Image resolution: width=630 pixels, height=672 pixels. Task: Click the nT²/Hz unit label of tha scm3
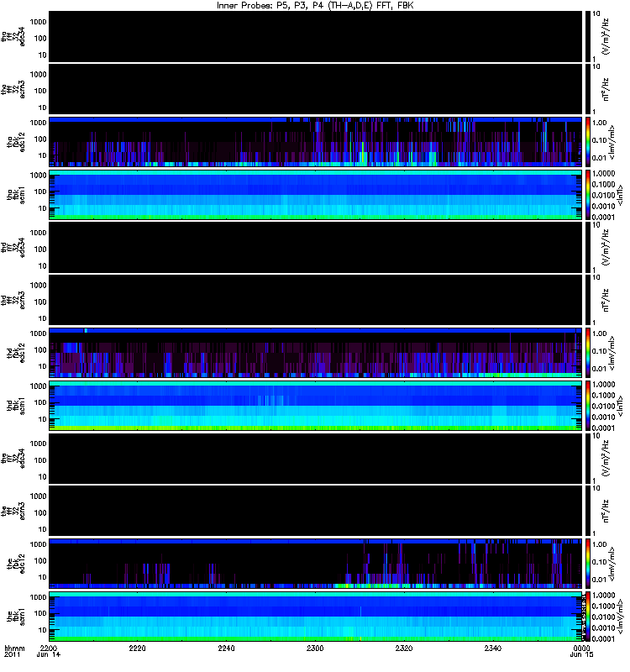(606, 89)
